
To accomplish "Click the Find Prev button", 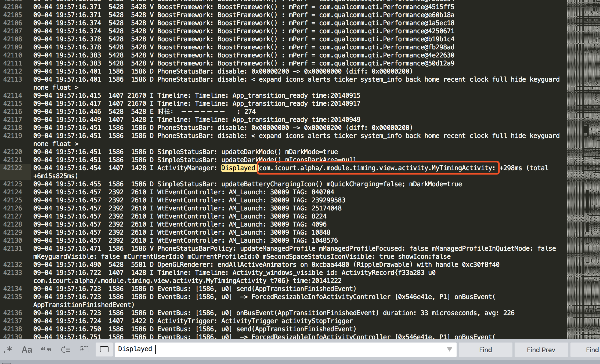I will click(x=541, y=350).
